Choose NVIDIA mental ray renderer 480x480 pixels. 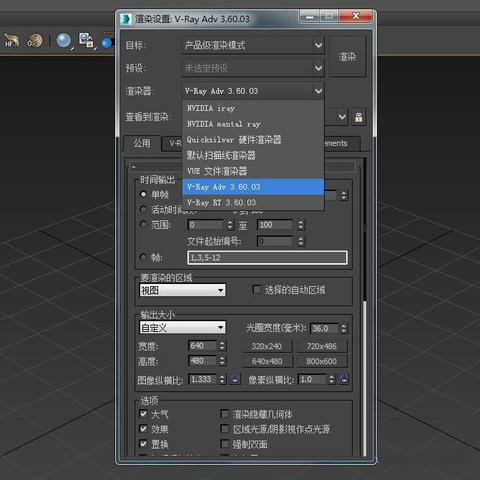[253, 124]
